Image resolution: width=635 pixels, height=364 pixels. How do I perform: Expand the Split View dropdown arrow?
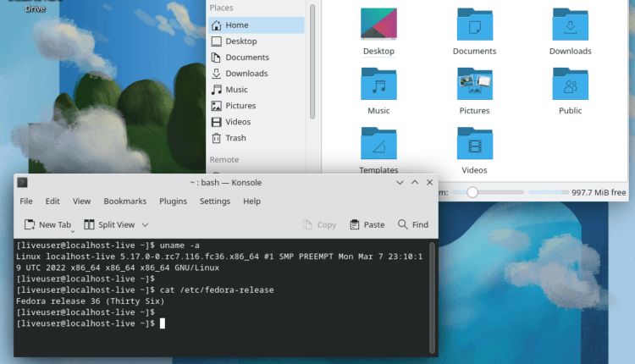click(145, 224)
